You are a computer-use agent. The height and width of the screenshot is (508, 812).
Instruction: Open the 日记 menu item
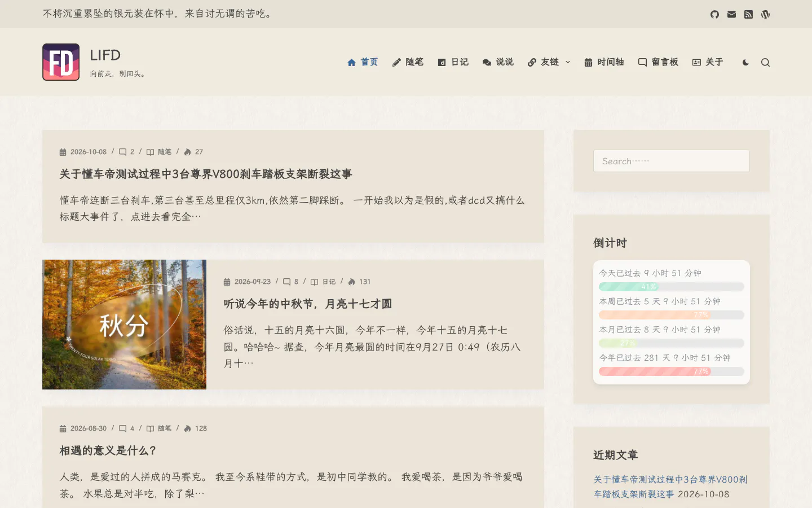tap(453, 62)
